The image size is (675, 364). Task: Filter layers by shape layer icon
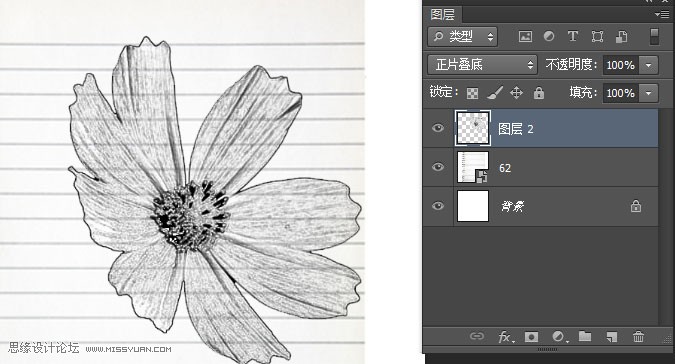[x=597, y=37]
